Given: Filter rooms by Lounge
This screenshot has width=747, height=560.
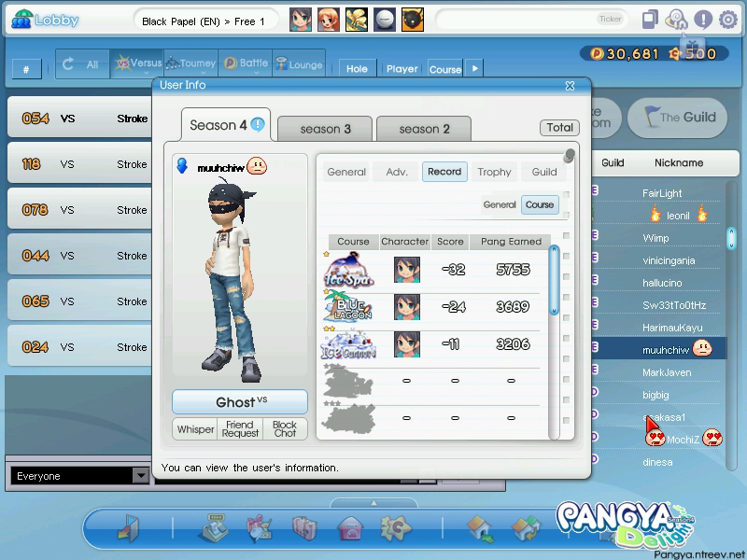Looking at the screenshot, I should click(x=299, y=63).
